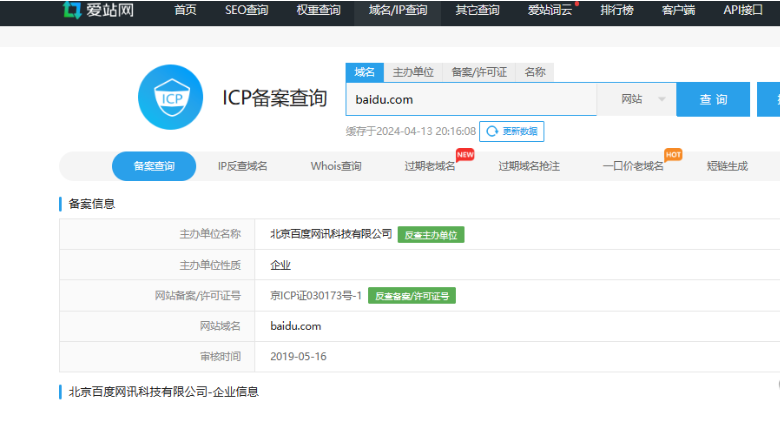
Task: Click the 网站备案/许可证号 row label
Action: click(197, 296)
